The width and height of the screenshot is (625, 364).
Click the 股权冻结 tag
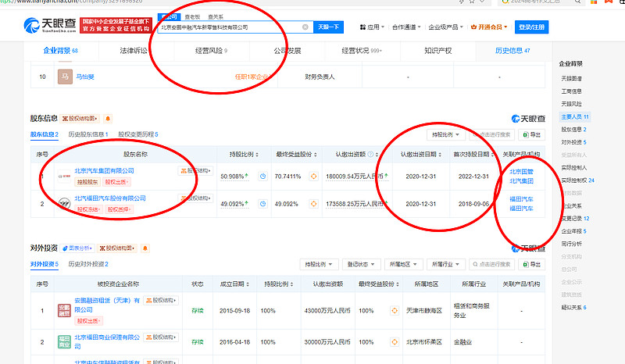pos(88,209)
